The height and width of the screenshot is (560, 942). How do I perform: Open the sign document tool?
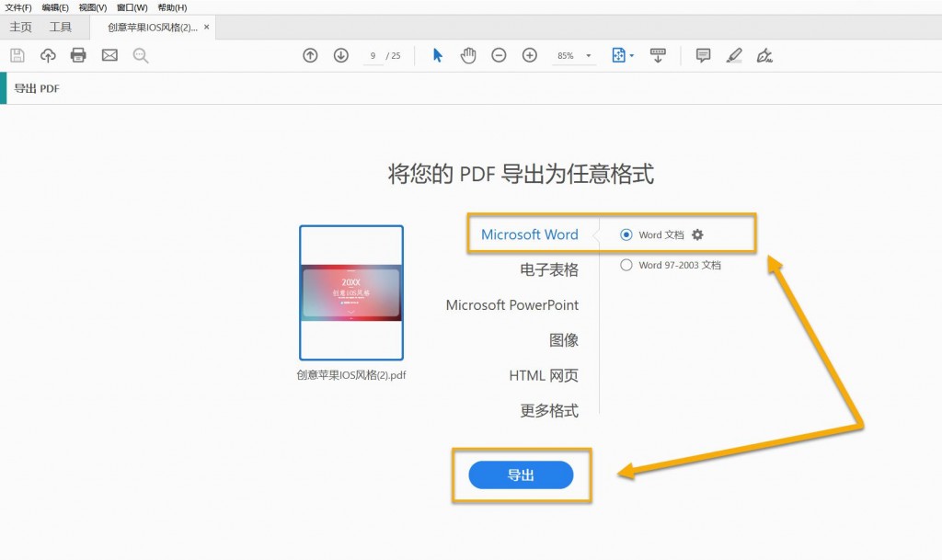[x=764, y=56]
